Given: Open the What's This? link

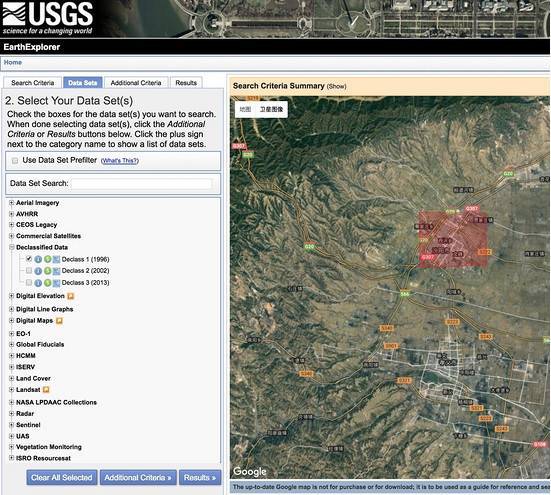Looking at the screenshot, I should coord(120,161).
